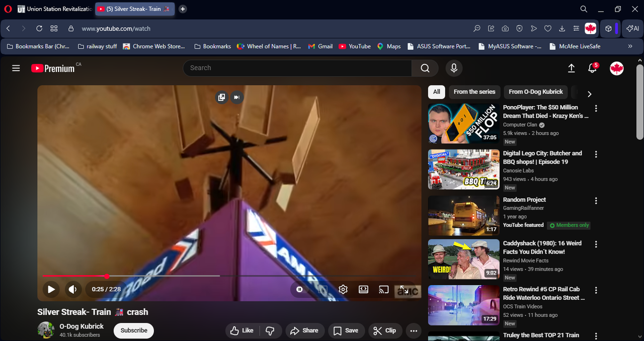Subscribe to O-Dog Kubrick channel

134,330
